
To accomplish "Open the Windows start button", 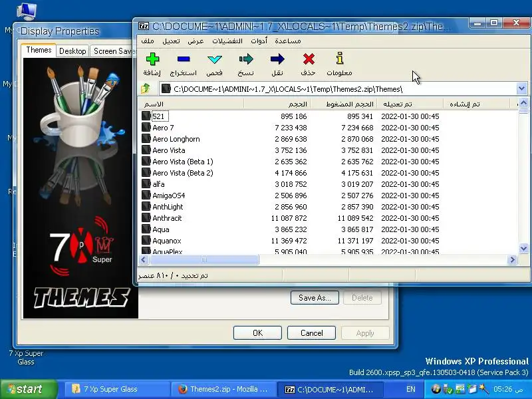I will tap(27, 389).
